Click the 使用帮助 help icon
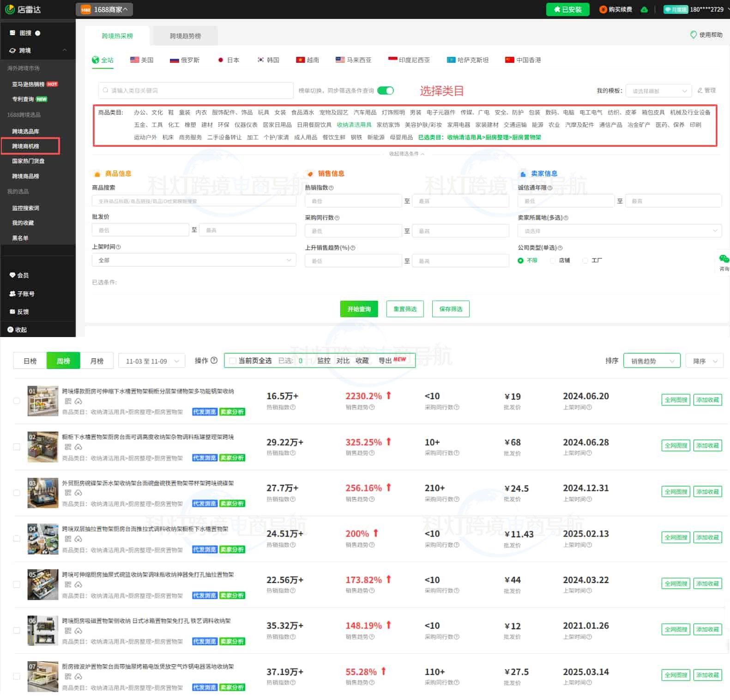 693,35
